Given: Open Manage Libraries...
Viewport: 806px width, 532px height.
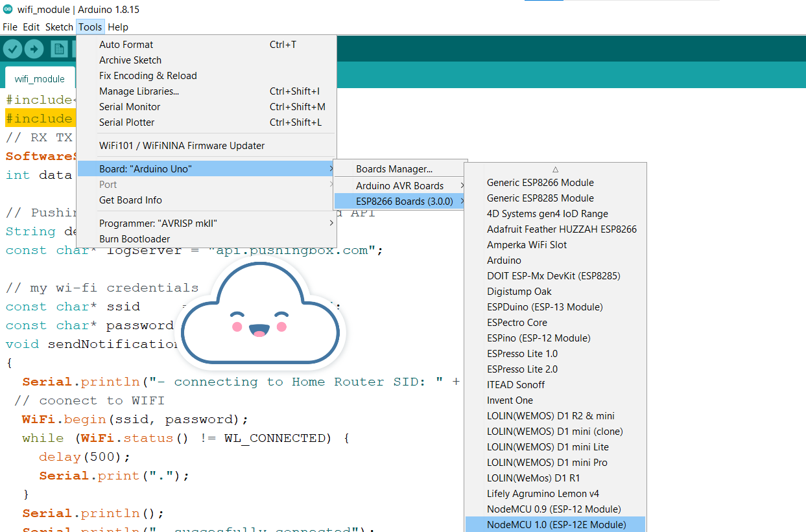Looking at the screenshot, I should point(206,91).
